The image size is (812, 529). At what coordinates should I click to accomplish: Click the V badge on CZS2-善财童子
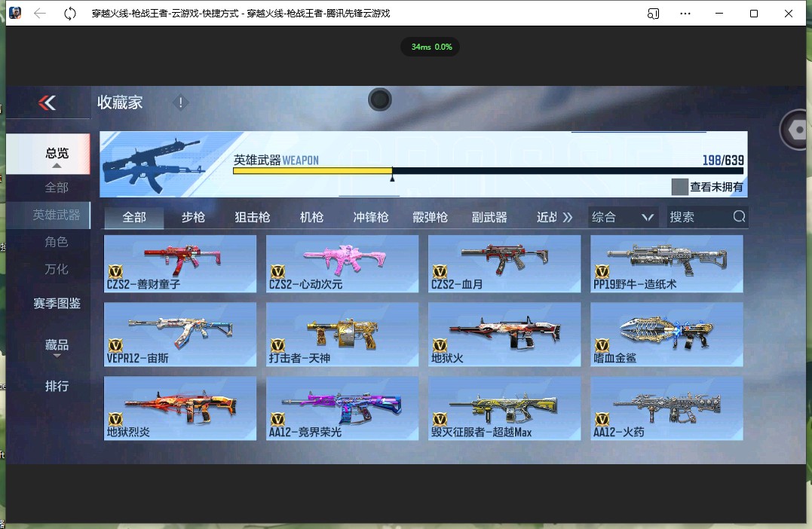pos(115,271)
